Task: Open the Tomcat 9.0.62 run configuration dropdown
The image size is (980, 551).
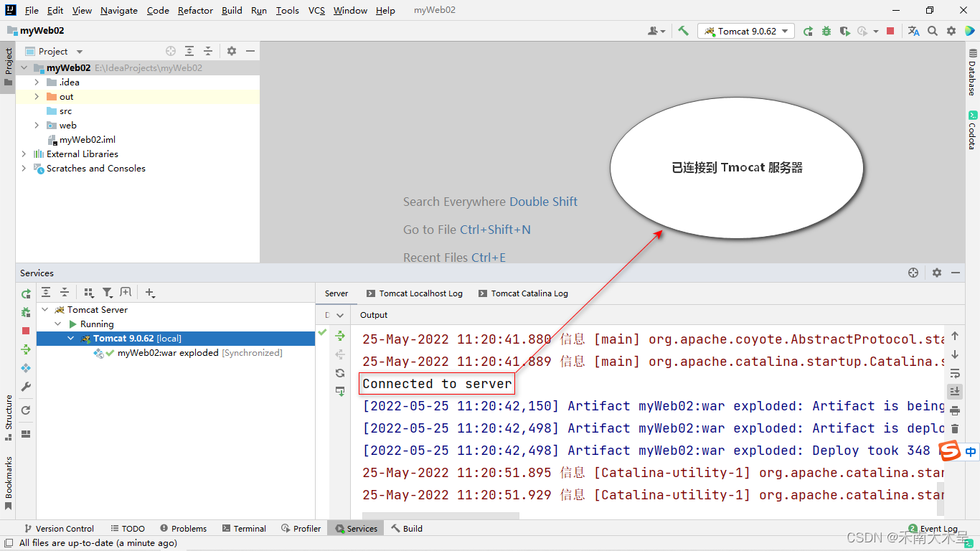Action: pos(746,31)
